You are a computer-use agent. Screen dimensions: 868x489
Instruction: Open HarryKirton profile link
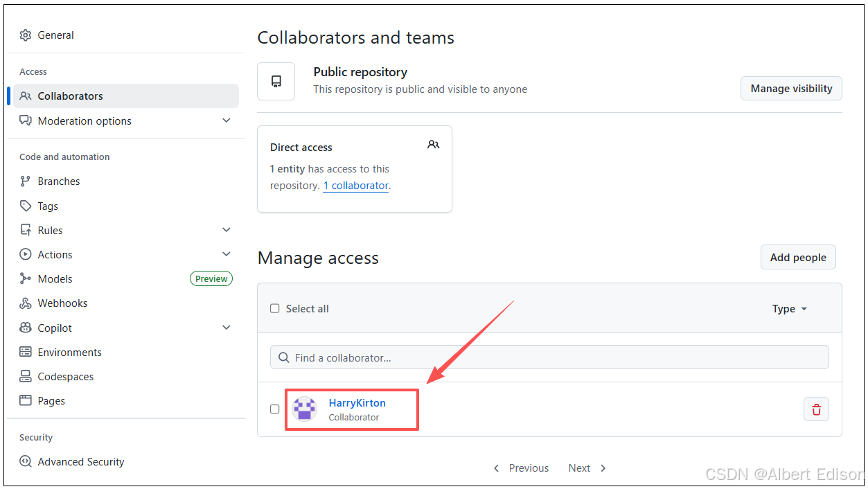357,402
